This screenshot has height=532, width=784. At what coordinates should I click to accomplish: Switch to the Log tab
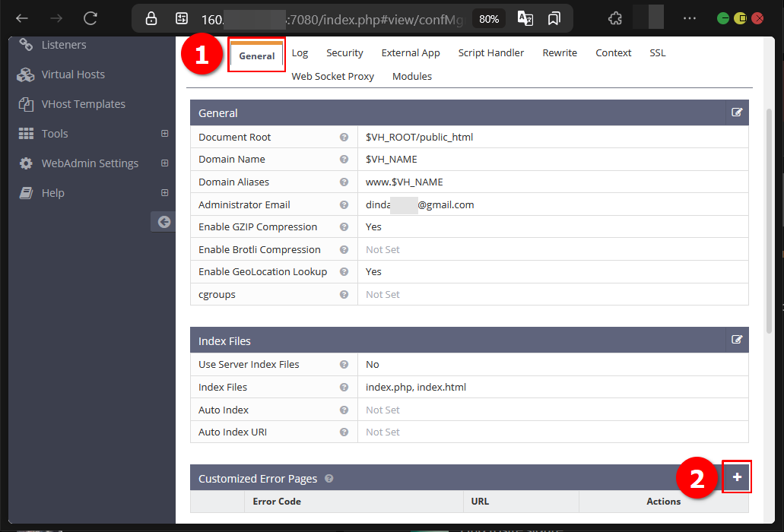pyautogui.click(x=300, y=53)
